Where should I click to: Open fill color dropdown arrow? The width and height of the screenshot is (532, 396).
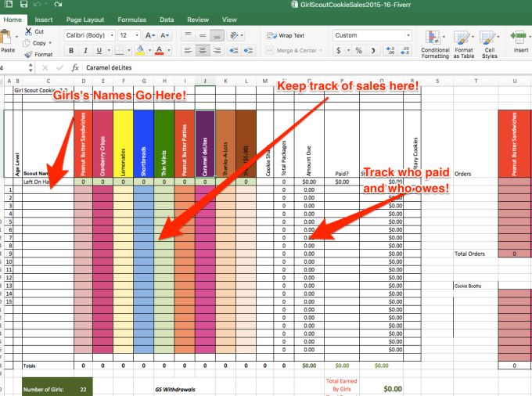tap(149, 51)
